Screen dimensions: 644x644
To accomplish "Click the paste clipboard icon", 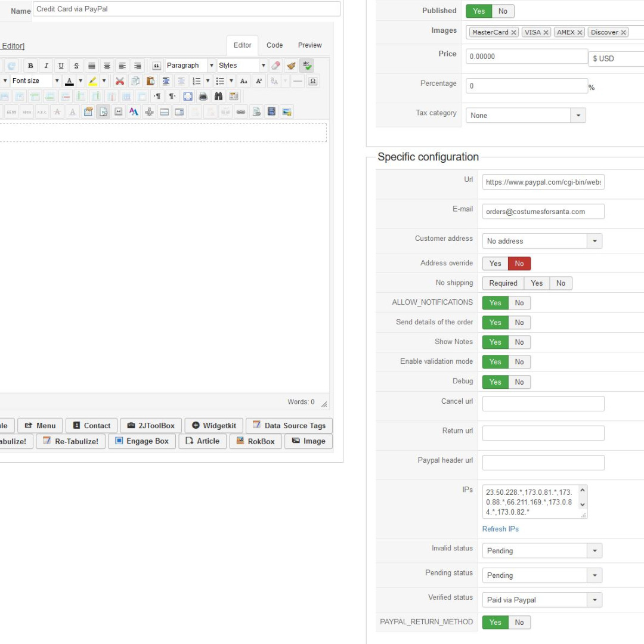I will 150,81.
